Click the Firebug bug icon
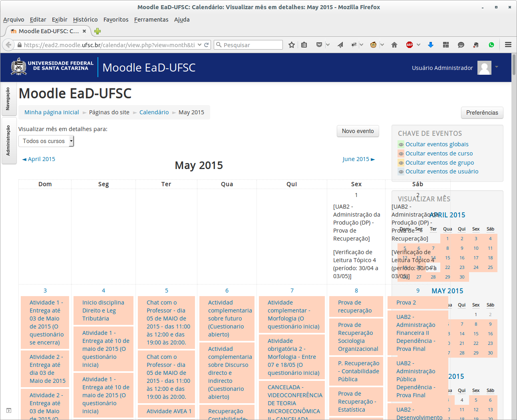This screenshot has height=420, width=517. coord(354,45)
